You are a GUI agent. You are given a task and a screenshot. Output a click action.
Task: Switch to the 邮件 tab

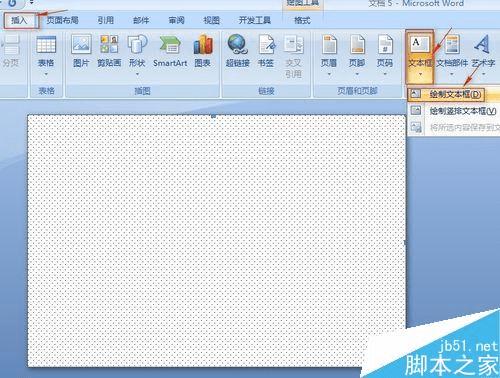click(x=141, y=20)
